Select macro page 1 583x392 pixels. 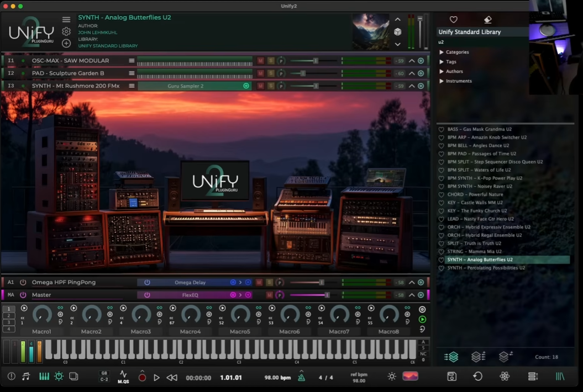pos(9,309)
